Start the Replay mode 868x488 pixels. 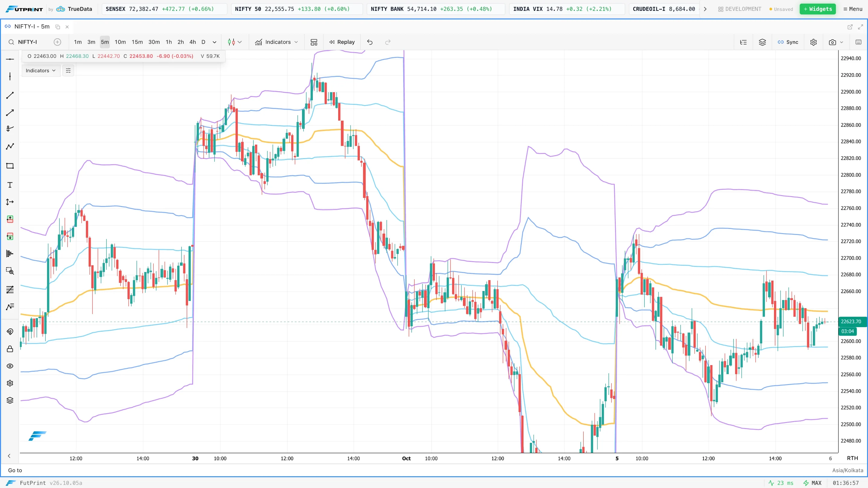pyautogui.click(x=342, y=42)
